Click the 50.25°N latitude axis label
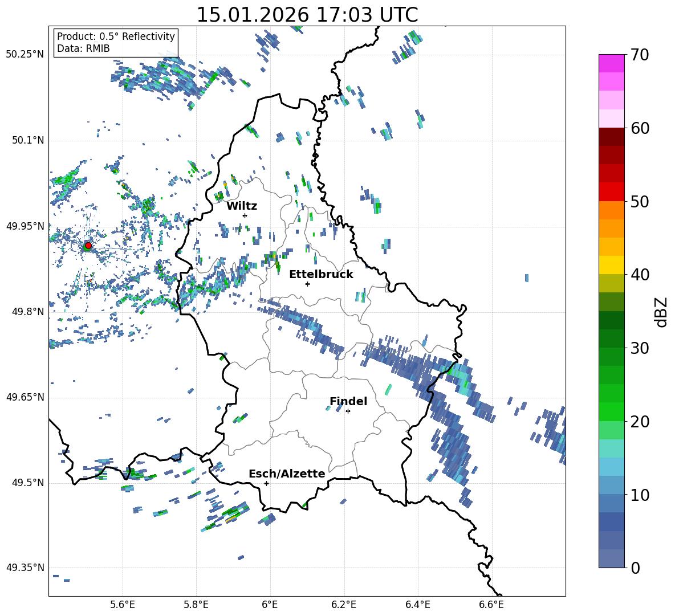 click(x=25, y=55)
